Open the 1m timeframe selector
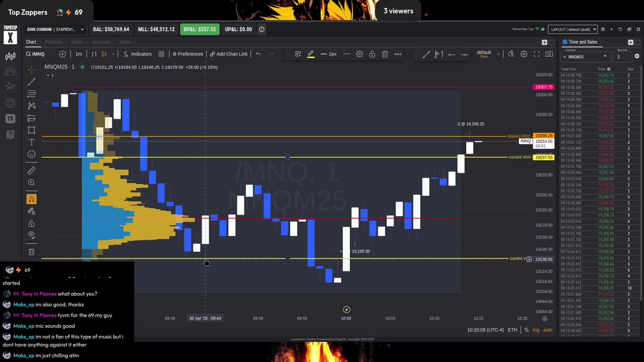644x362 pixels. [x=78, y=54]
